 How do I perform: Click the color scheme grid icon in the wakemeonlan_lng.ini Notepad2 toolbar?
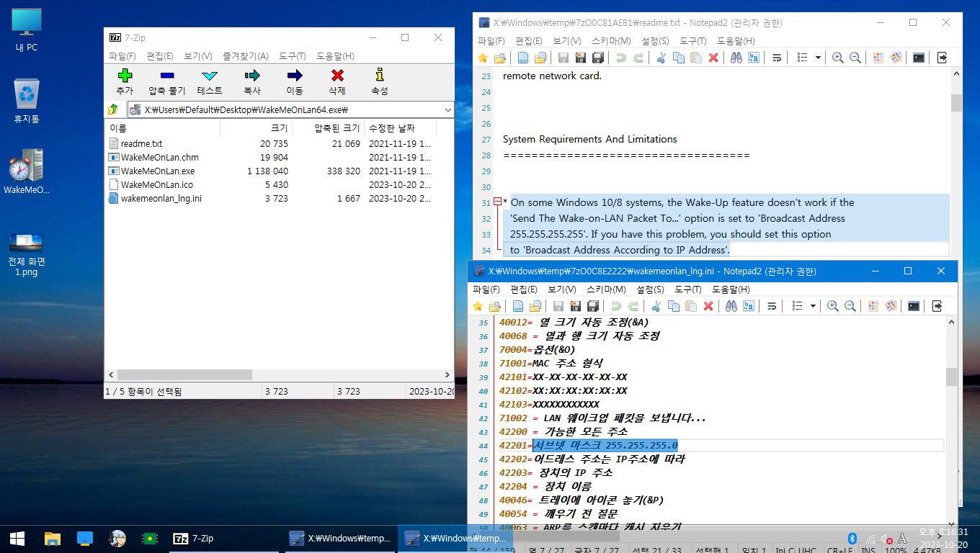click(873, 306)
